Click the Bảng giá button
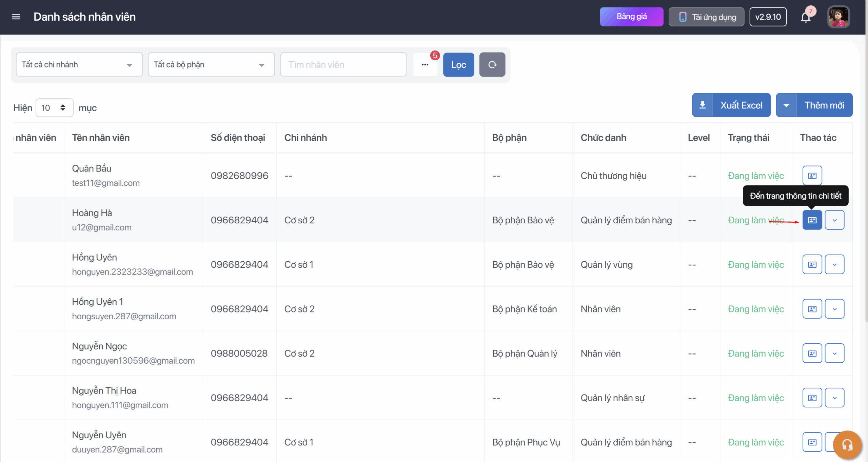Viewport: 868px width, 462px height. (631, 17)
